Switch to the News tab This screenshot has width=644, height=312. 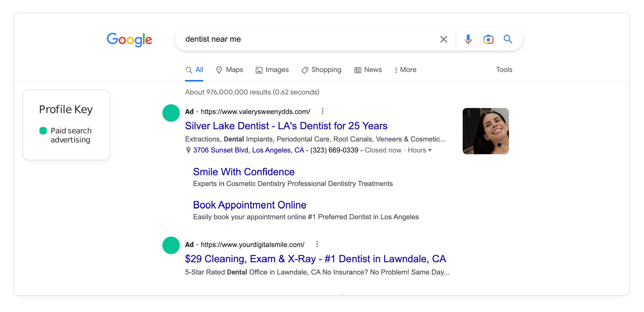pos(368,70)
